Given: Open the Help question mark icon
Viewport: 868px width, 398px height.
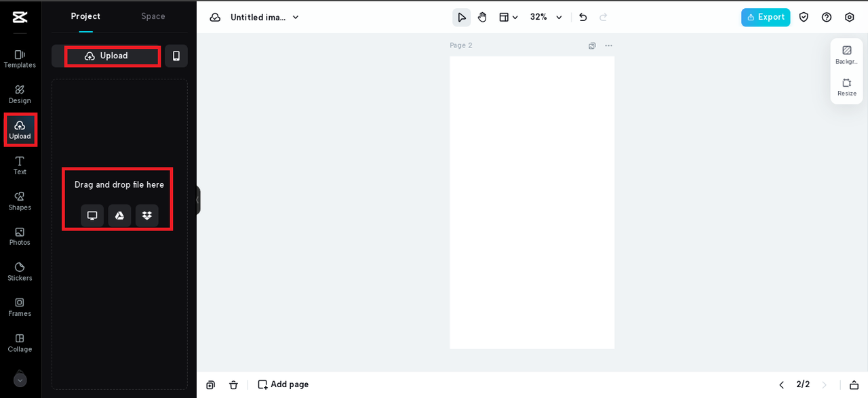Looking at the screenshot, I should click(827, 17).
